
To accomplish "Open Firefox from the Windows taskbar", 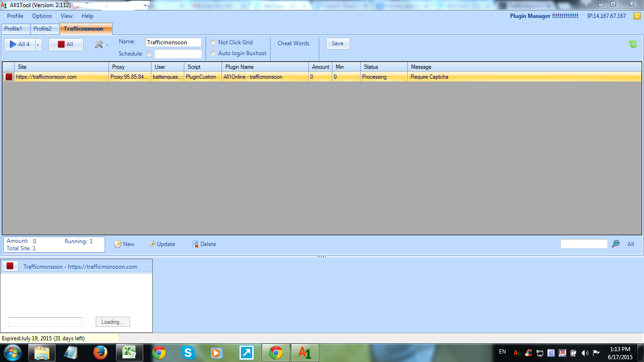I will point(100,352).
